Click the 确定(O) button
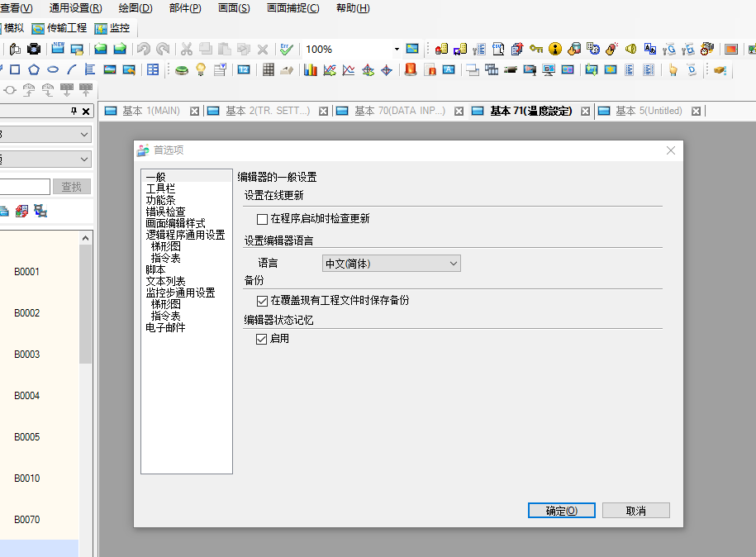Image resolution: width=756 pixels, height=557 pixels. (561, 511)
